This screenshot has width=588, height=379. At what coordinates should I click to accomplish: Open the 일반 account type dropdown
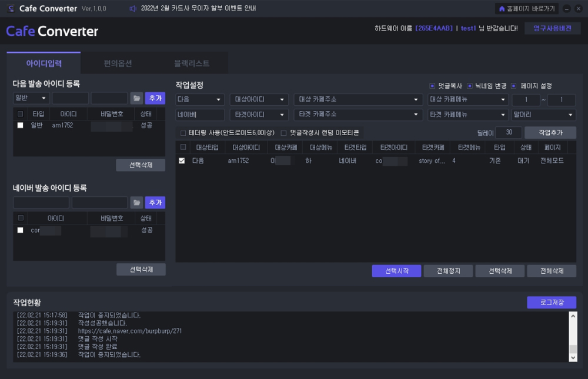point(31,98)
